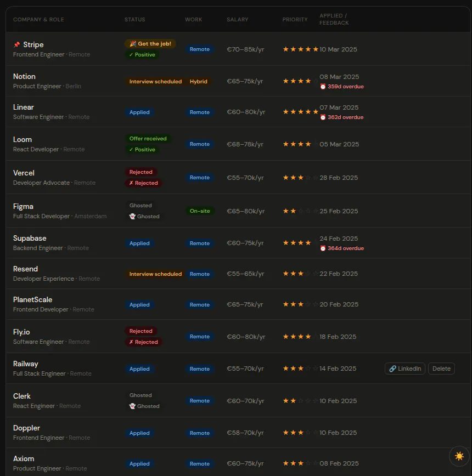
Task: Click the Clerk company name
Action: [x=22, y=396]
